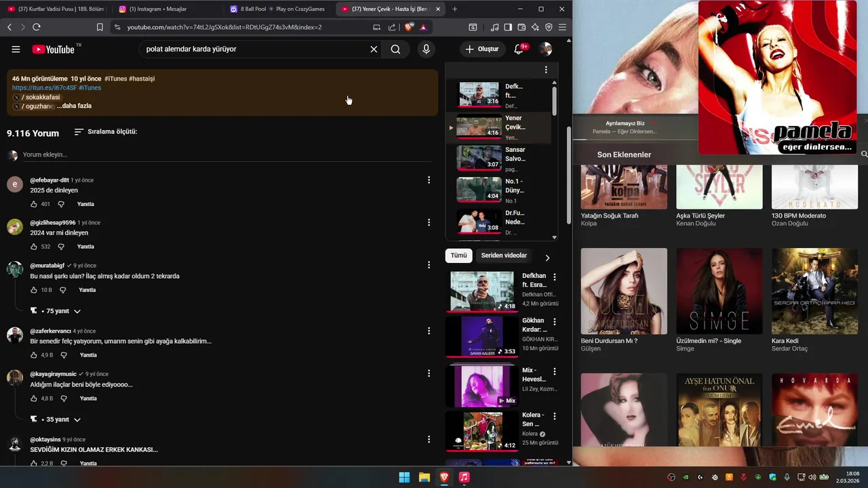Open @oktaysins channel name link
868x488 pixels.
tap(45, 440)
